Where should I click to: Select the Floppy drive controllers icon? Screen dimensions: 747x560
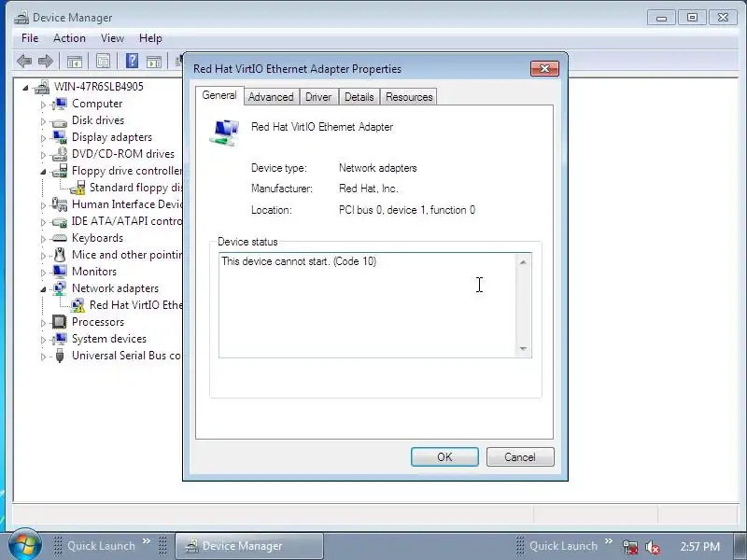(x=60, y=171)
